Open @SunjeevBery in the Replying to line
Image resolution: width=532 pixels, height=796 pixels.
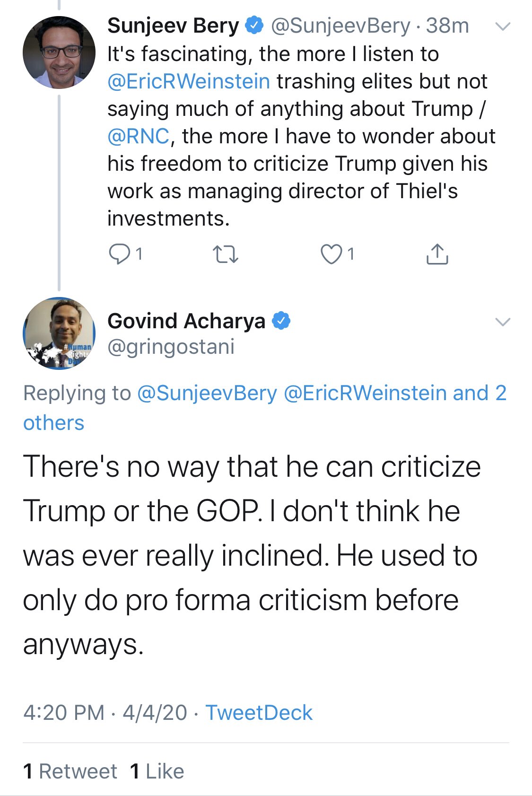point(207,393)
